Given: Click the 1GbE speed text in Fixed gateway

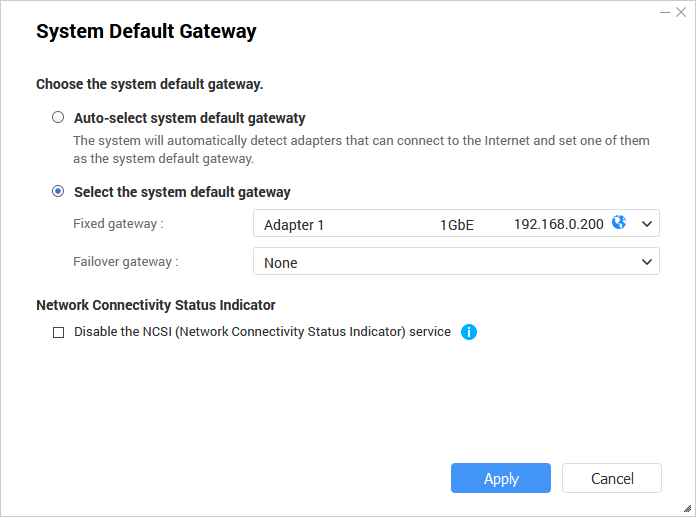Looking at the screenshot, I should click(x=457, y=225).
